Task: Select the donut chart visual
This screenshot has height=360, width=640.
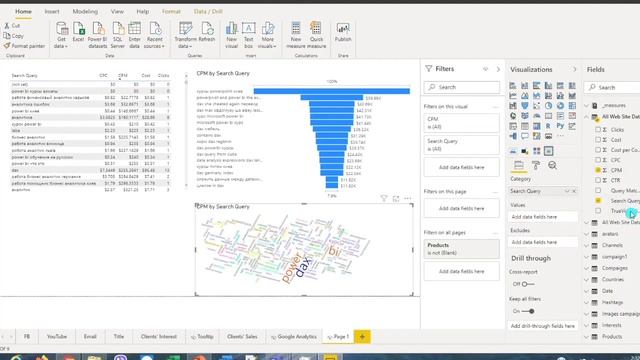Action: pyautogui.click(x=560, y=106)
